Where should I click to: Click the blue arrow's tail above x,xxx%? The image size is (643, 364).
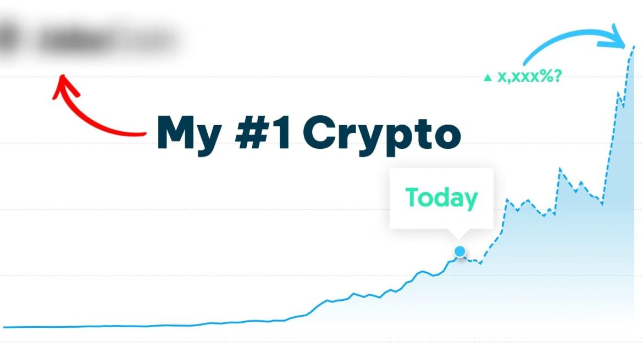(526, 60)
